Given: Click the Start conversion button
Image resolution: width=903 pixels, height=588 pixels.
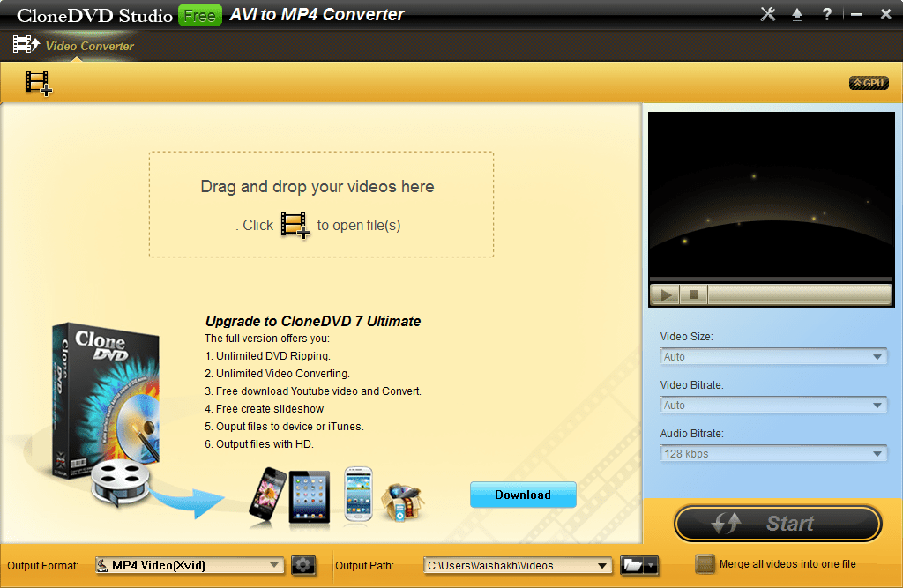Looking at the screenshot, I should click(778, 524).
